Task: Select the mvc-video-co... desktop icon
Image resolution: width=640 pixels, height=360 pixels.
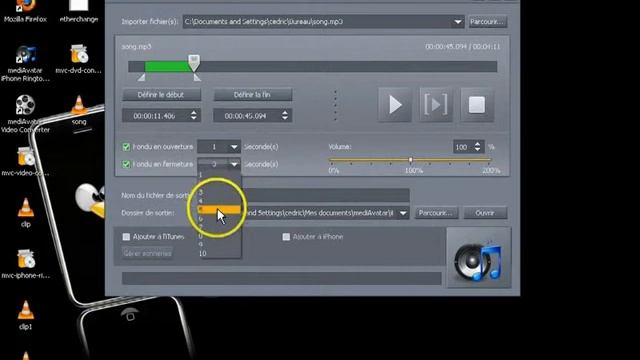Action: click(x=25, y=161)
